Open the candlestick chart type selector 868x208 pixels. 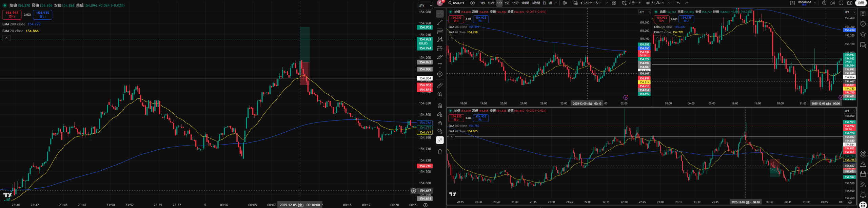(x=565, y=3)
